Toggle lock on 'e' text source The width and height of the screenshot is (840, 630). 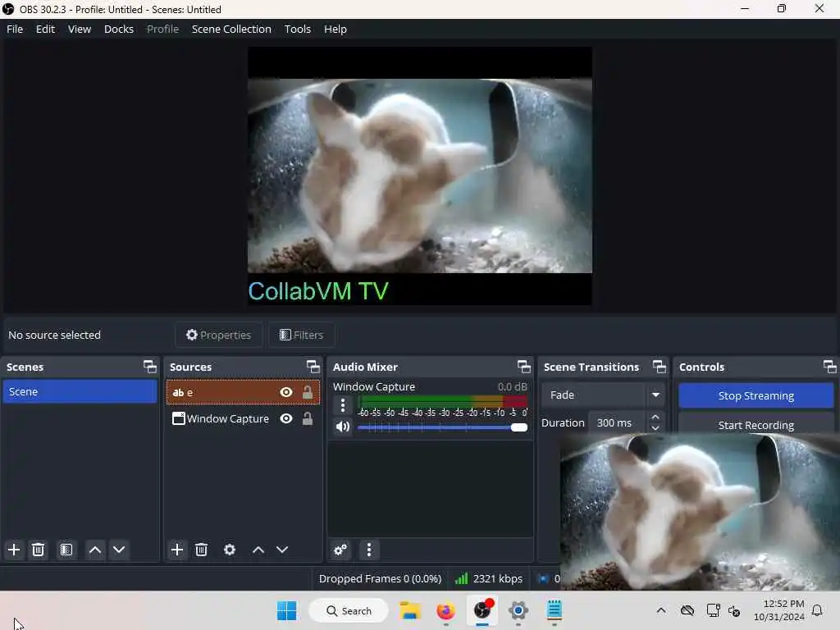pos(308,392)
